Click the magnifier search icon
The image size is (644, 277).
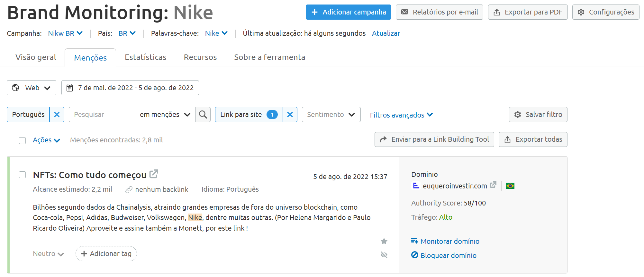click(x=203, y=115)
